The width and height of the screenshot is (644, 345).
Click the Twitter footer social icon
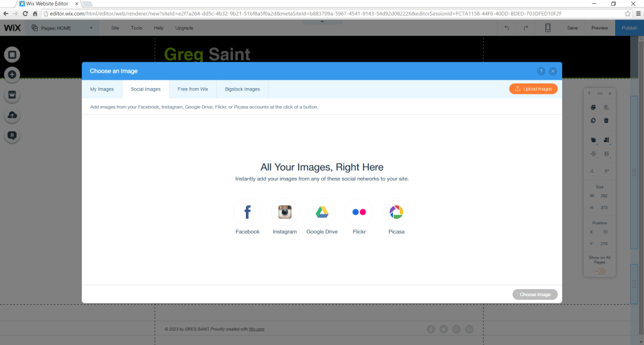point(443,329)
